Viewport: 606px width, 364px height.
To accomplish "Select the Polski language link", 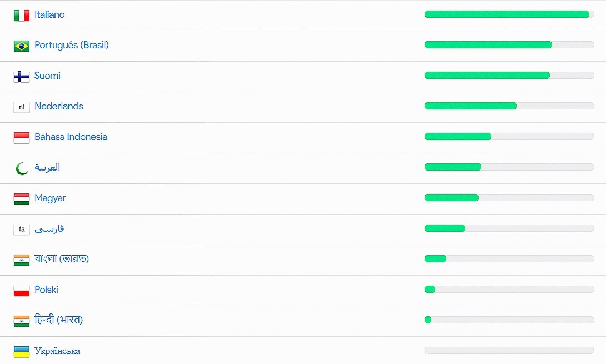I will [46, 290].
